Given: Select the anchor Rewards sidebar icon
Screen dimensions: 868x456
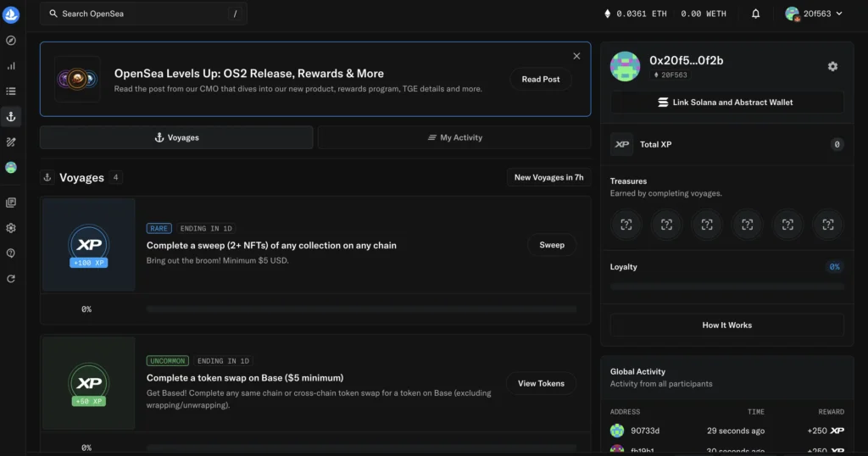Looking at the screenshot, I should (x=11, y=117).
